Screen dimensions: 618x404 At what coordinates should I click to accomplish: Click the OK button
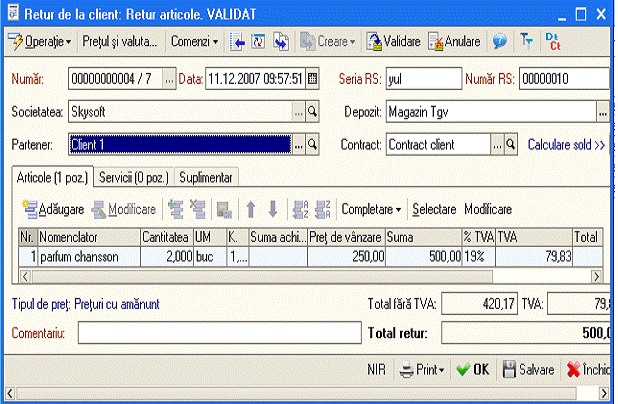point(473,370)
